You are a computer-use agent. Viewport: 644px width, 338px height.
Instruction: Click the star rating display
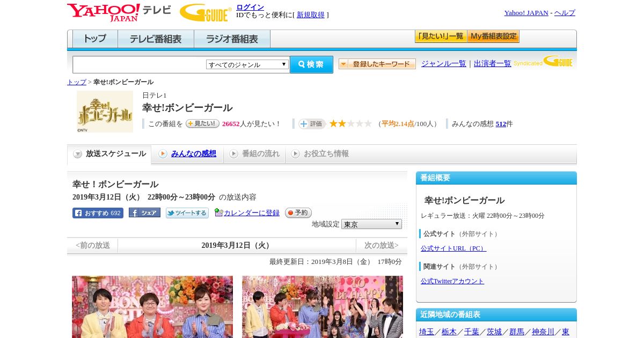pos(350,123)
